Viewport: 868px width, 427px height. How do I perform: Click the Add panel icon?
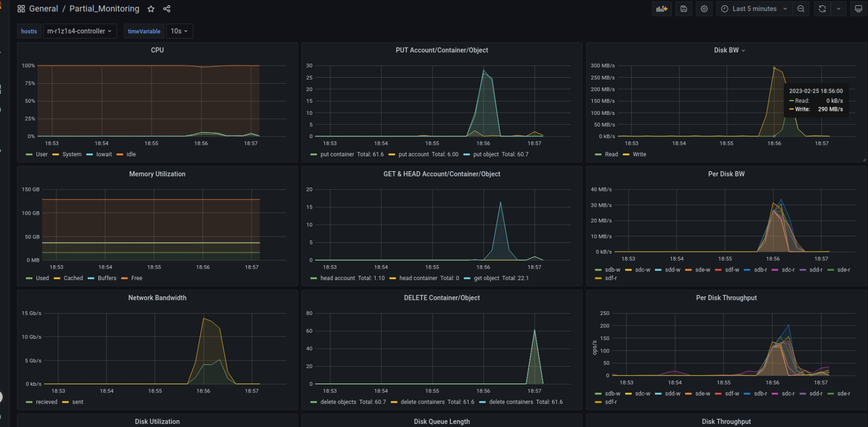pos(661,9)
